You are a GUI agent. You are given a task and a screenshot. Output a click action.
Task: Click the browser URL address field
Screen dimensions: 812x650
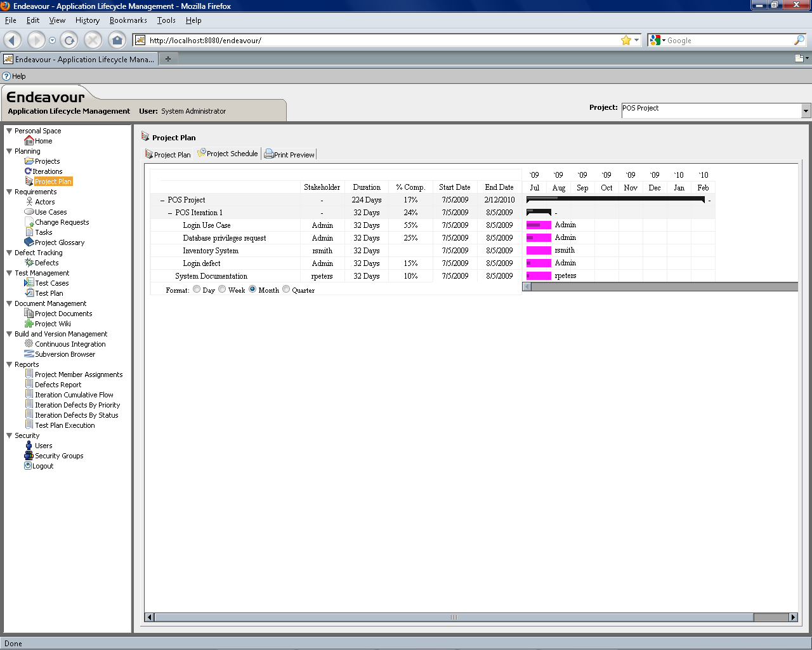(x=381, y=40)
